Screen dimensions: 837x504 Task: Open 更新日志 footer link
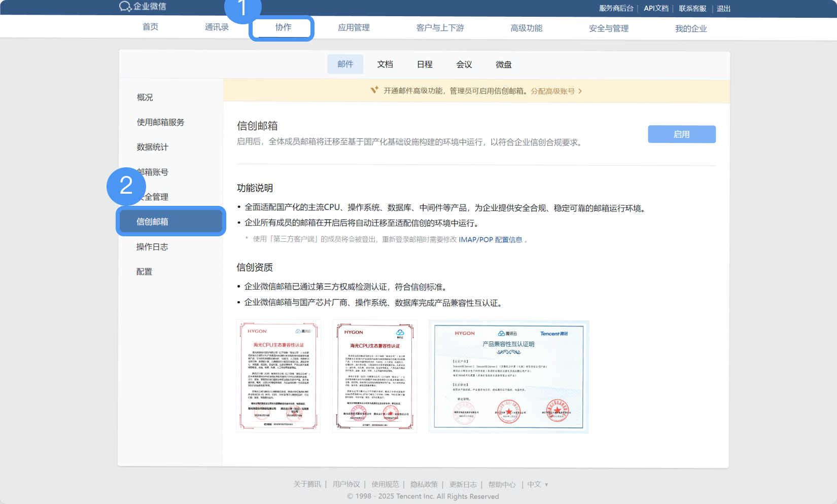pyautogui.click(x=463, y=484)
